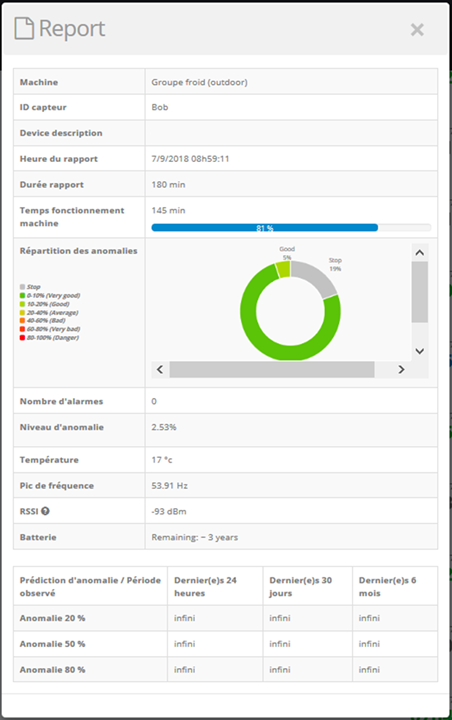Screen dimensions: 452x720
Task: Click the anomaly level '2.53%'
Action: (x=164, y=427)
